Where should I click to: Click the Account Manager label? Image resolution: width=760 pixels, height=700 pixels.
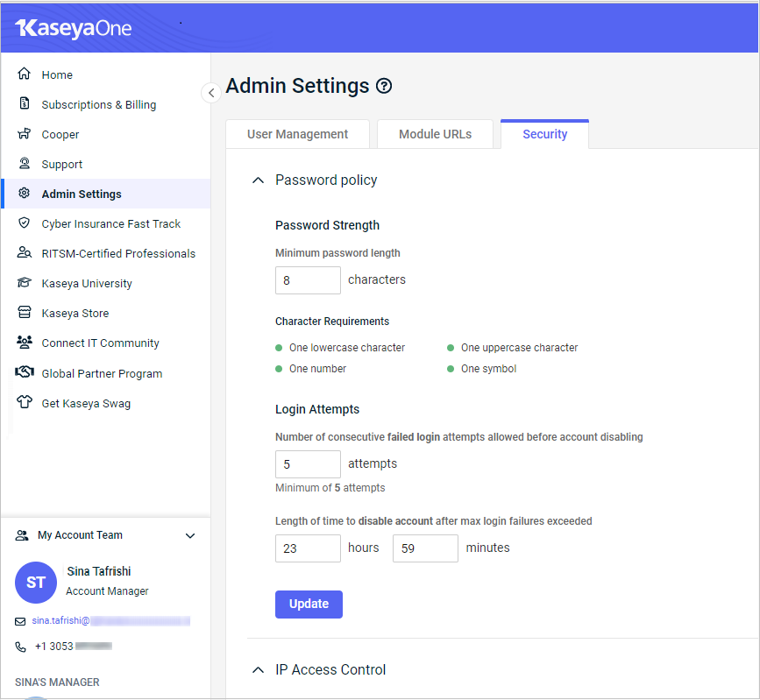107,591
